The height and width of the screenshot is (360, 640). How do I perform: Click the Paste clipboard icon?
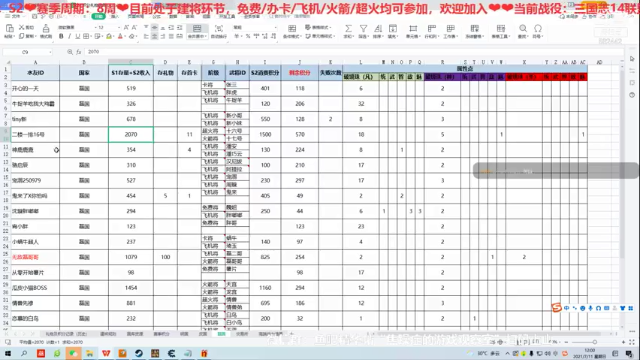coord(9,28)
